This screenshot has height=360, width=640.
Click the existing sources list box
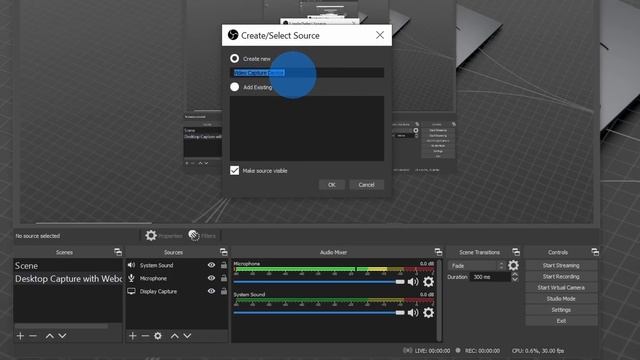tap(307, 128)
